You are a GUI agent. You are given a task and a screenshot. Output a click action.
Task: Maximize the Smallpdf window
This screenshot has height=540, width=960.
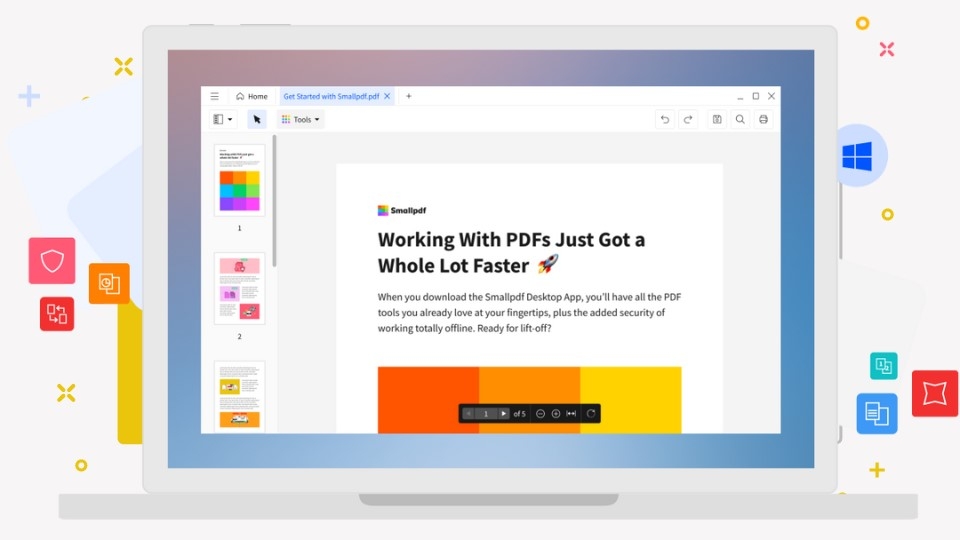756,96
